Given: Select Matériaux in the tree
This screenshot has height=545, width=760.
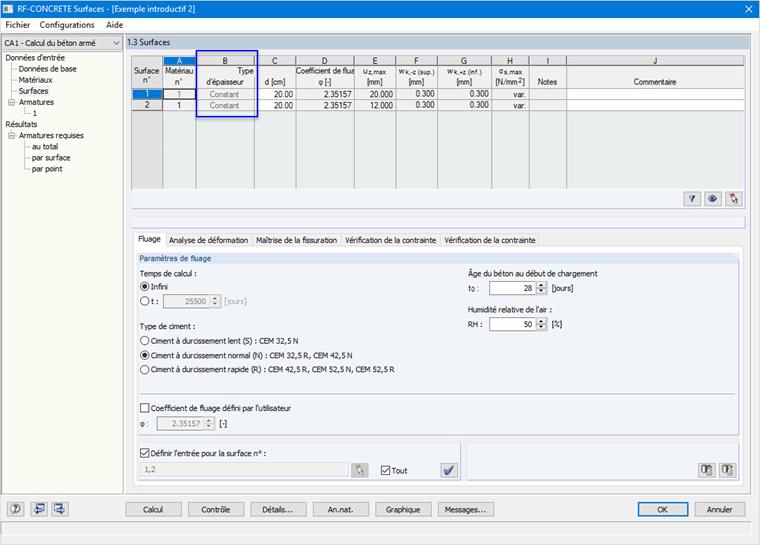Looking at the screenshot, I should (x=35, y=80).
